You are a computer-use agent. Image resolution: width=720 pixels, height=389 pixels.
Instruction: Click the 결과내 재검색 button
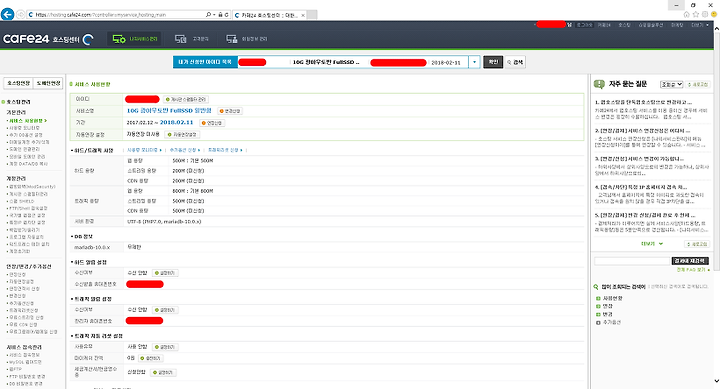(690, 261)
